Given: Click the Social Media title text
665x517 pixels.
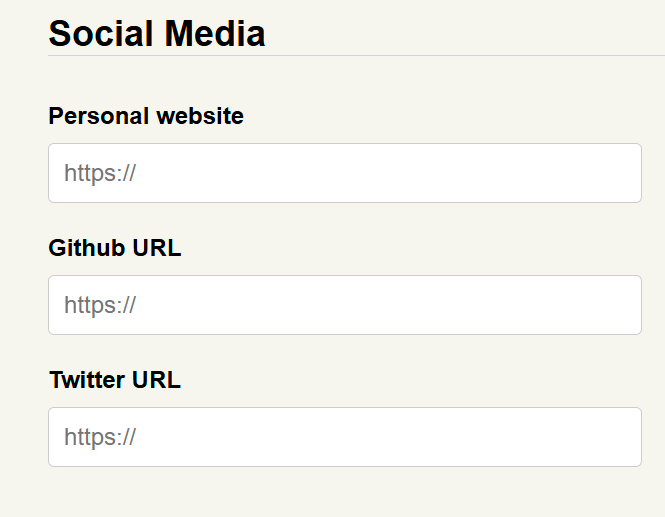Looking at the screenshot, I should pyautogui.click(x=157, y=34).
